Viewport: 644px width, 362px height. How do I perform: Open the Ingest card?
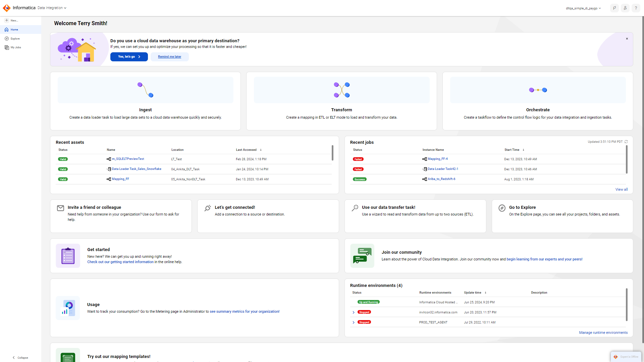tap(145, 101)
